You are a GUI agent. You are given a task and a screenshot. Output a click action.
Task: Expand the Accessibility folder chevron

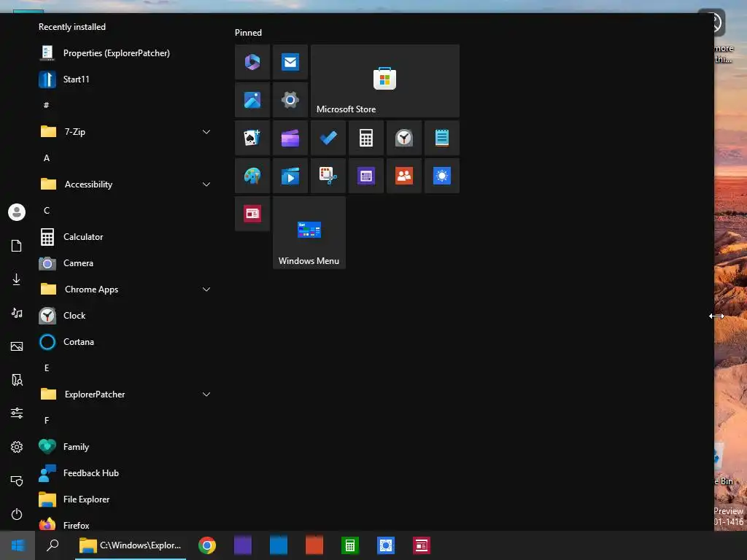coord(206,184)
